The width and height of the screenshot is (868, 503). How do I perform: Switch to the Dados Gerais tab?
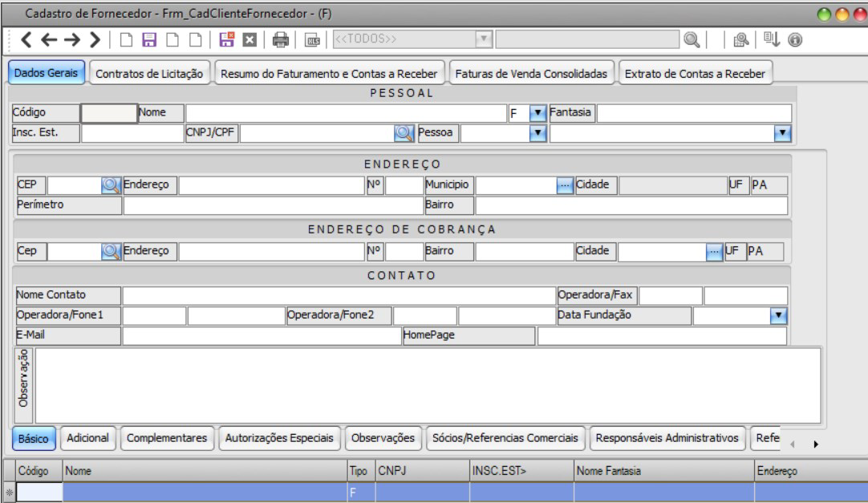pyautogui.click(x=46, y=73)
